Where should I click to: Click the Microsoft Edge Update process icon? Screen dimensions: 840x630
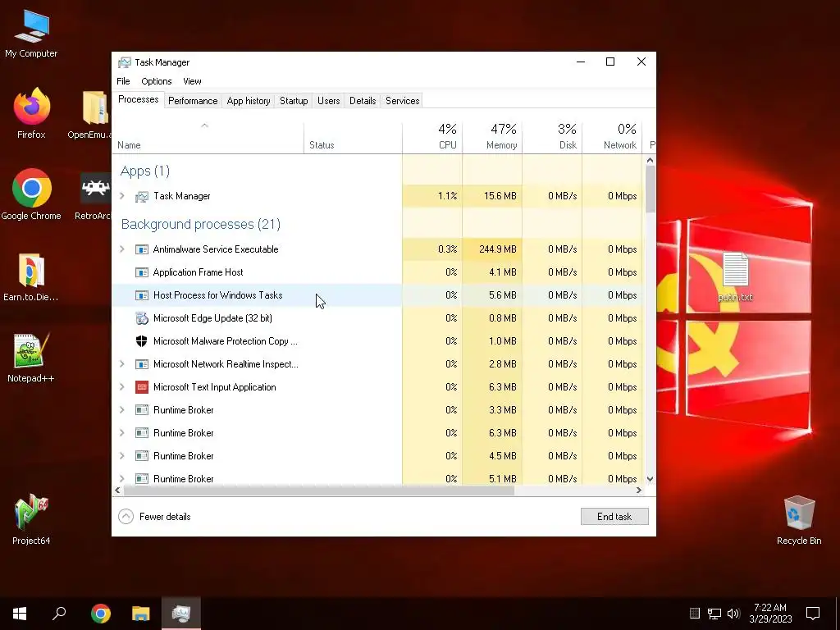pos(141,318)
